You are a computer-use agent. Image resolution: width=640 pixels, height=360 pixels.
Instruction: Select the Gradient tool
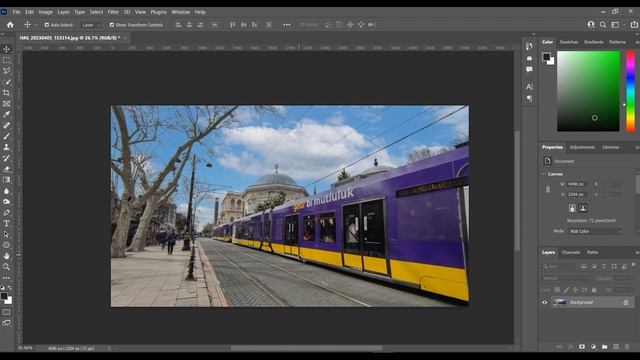click(7, 180)
